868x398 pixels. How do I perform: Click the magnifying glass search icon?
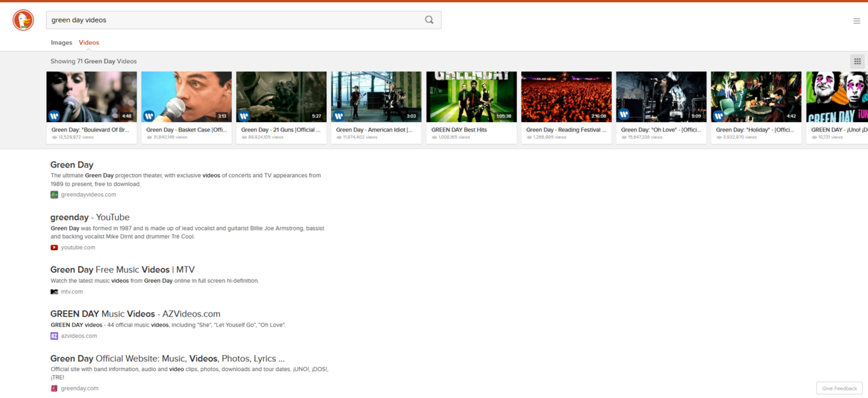(429, 20)
